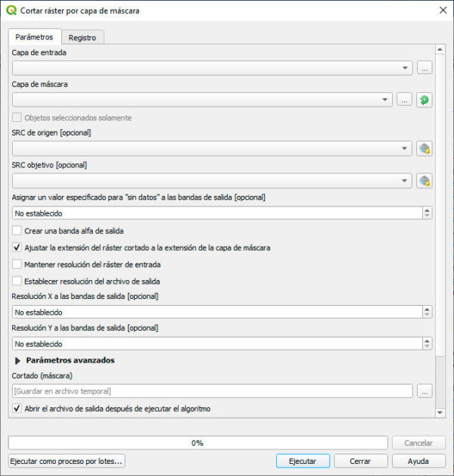
Task: Click the QGIS logo in title bar
Action: (x=11, y=11)
